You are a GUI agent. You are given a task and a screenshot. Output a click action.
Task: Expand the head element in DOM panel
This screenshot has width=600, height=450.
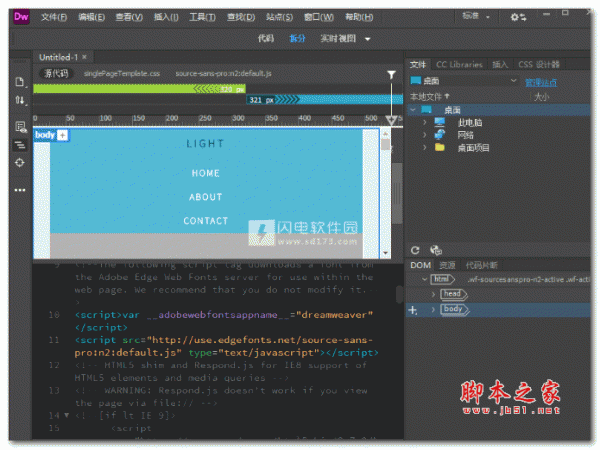click(x=433, y=294)
